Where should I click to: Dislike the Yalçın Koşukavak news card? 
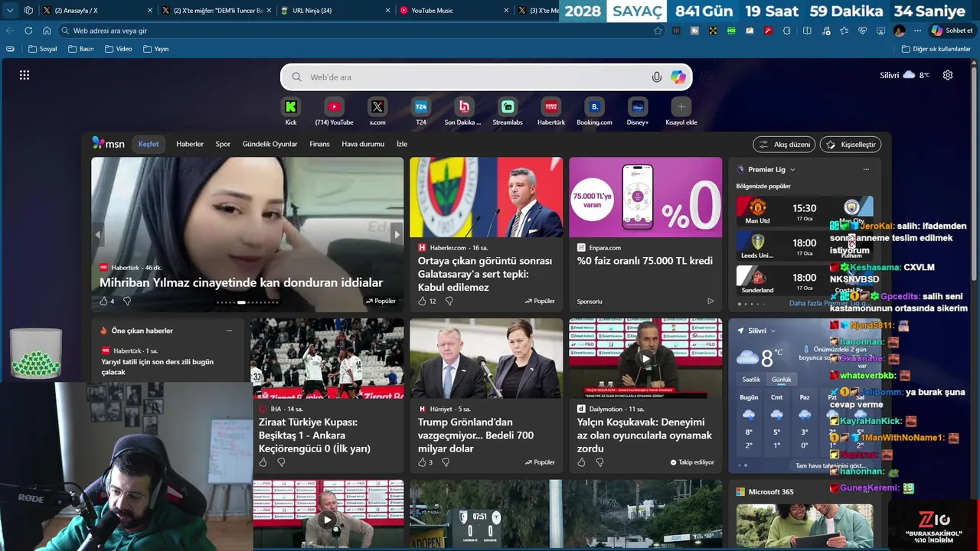coord(599,462)
